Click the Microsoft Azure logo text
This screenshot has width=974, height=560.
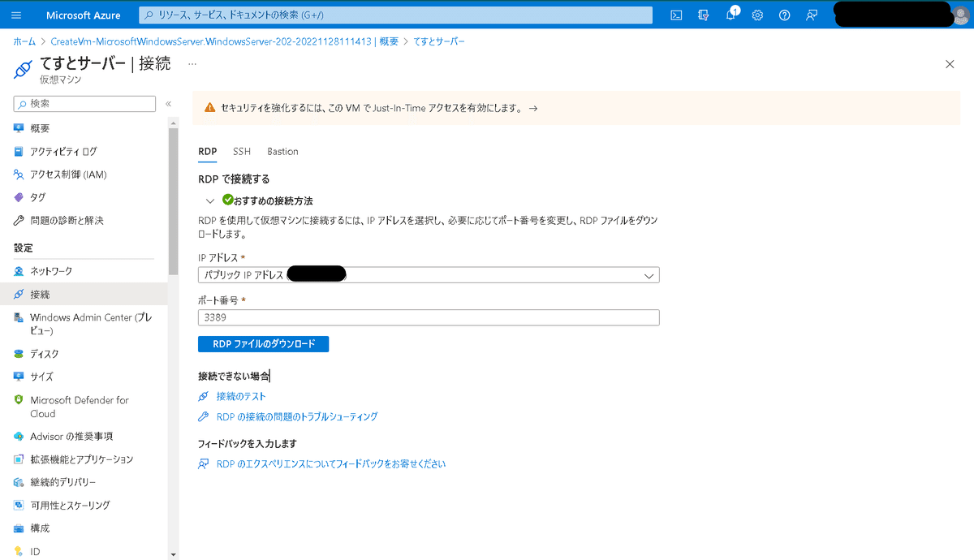point(84,15)
